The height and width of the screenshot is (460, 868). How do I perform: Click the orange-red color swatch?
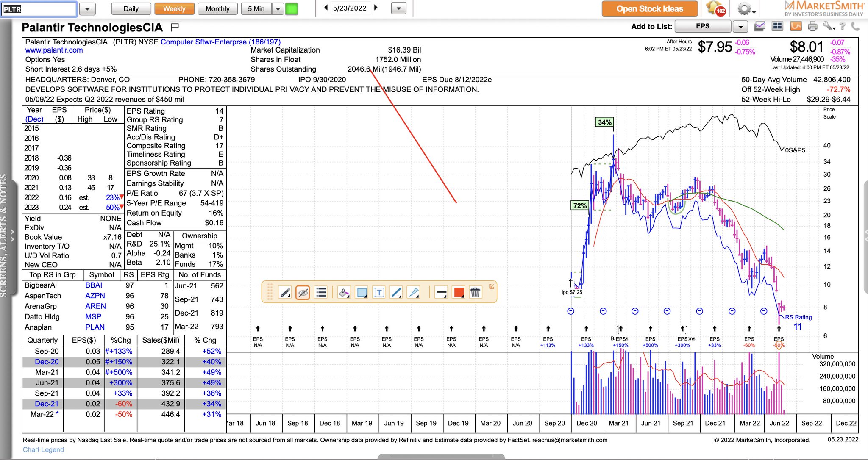pos(459,292)
